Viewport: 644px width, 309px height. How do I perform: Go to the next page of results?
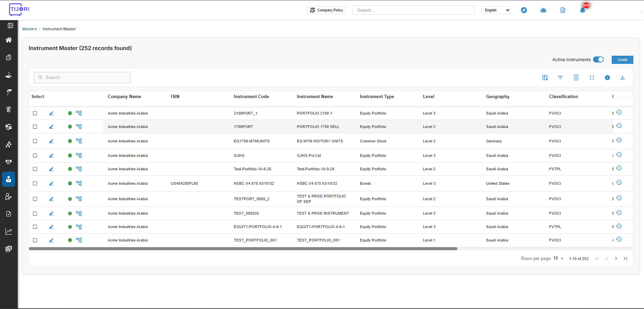[616, 258]
